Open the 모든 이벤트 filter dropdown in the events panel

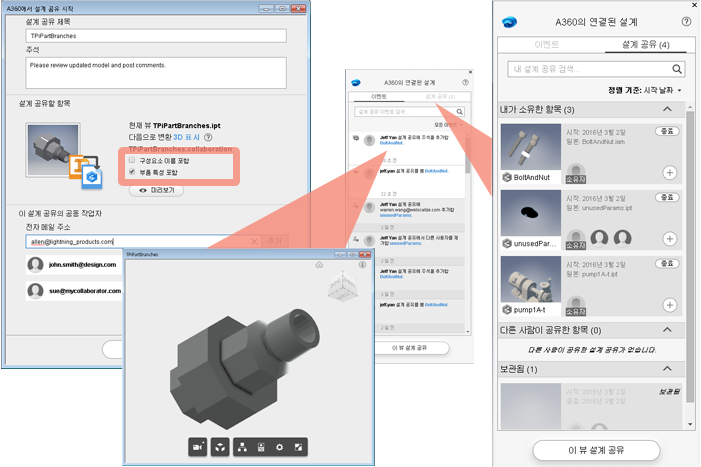(448, 125)
